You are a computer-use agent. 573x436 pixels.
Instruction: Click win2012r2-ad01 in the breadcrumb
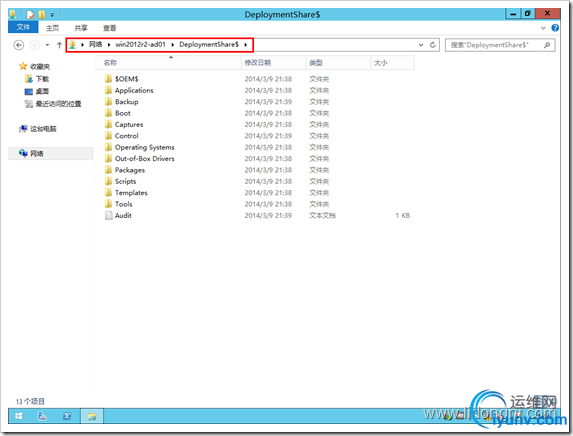pyautogui.click(x=140, y=44)
